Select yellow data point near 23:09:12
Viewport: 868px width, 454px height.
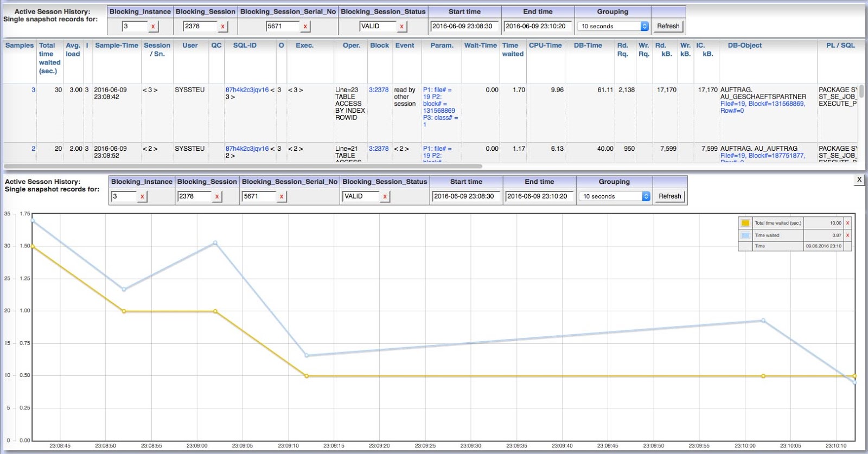pos(307,376)
